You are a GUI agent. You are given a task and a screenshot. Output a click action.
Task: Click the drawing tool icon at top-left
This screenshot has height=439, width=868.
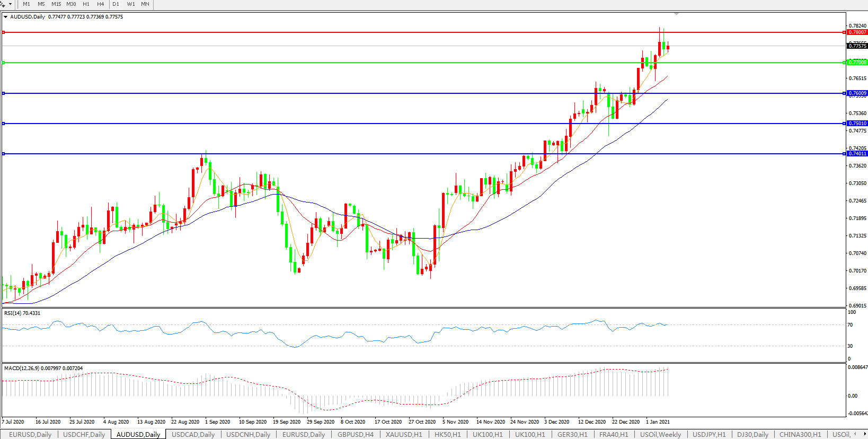coord(3,4)
